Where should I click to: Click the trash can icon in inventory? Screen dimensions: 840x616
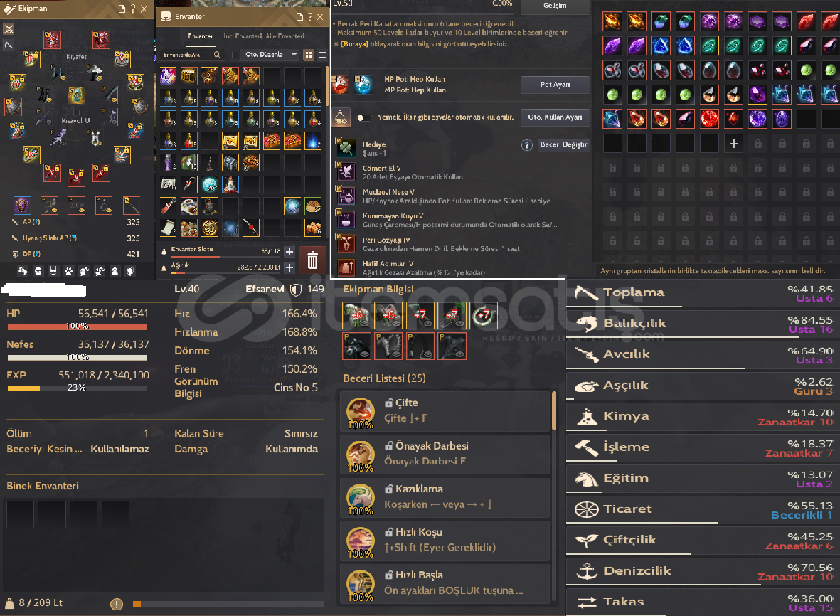point(312,260)
